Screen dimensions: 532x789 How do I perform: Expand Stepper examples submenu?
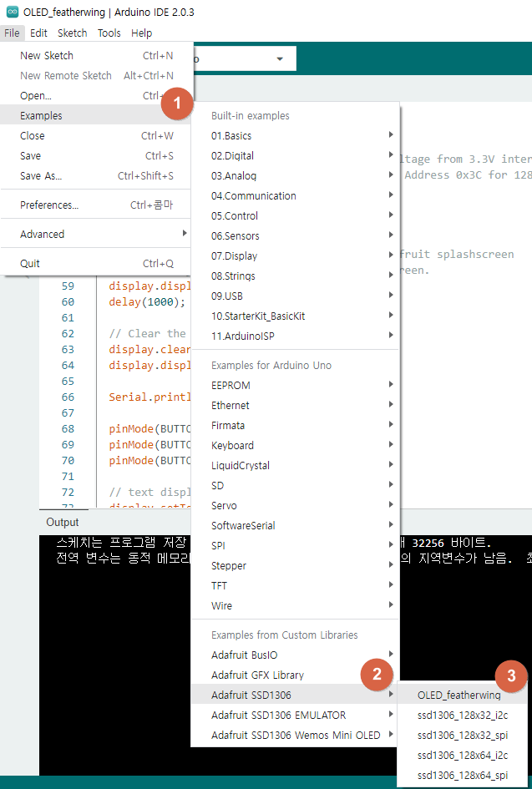coord(296,566)
